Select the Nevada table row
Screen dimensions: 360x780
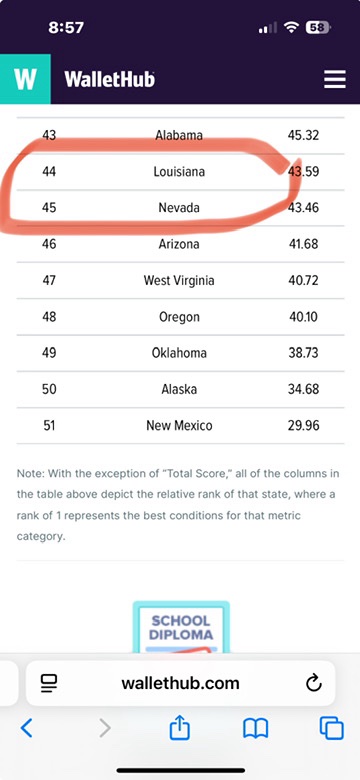click(x=180, y=208)
